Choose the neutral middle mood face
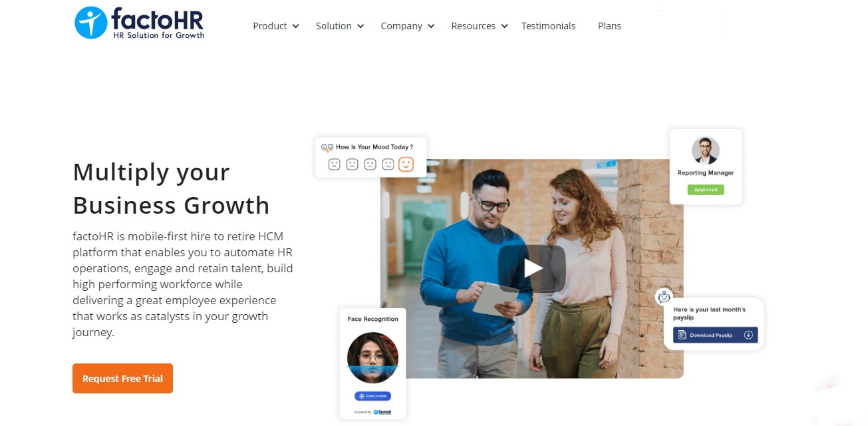Image resolution: width=868 pixels, height=426 pixels. pyautogui.click(x=370, y=164)
